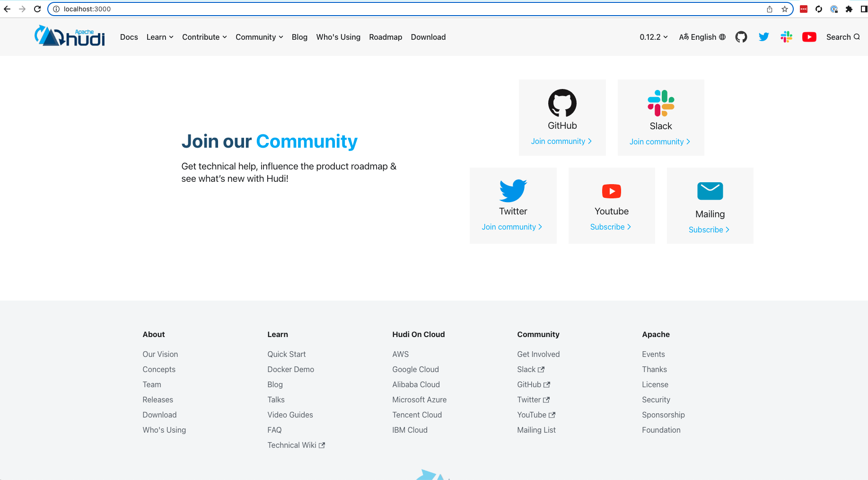Open Releases footer link
This screenshot has height=480, width=868.
[158, 400]
